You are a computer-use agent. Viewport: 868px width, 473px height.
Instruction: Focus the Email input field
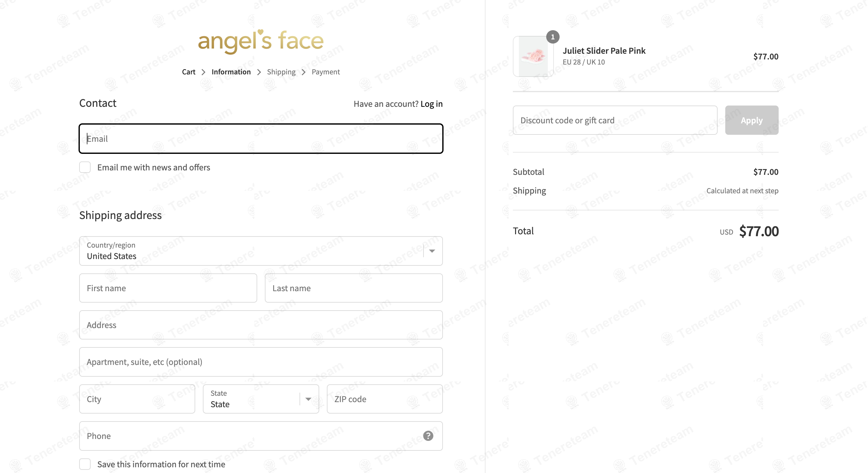[x=260, y=139]
